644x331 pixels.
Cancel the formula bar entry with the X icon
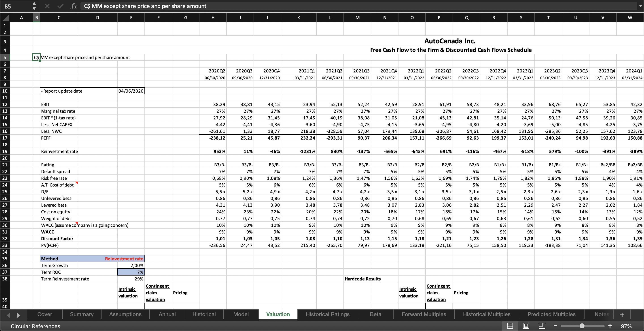click(x=47, y=6)
